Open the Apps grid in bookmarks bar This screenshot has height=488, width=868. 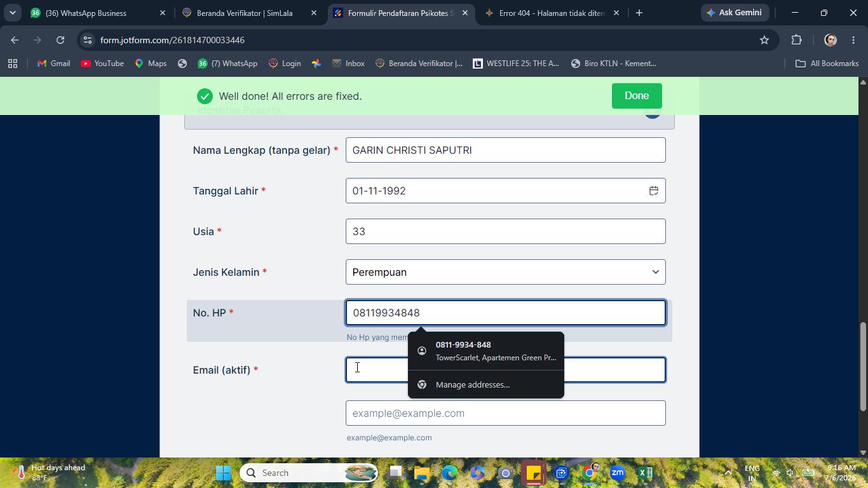tap(13, 64)
